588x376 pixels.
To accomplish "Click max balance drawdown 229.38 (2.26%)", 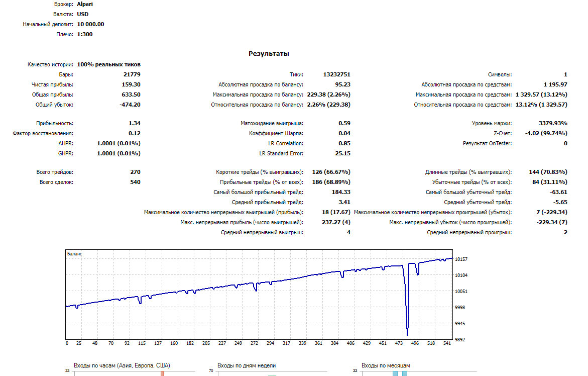I will click(328, 95).
